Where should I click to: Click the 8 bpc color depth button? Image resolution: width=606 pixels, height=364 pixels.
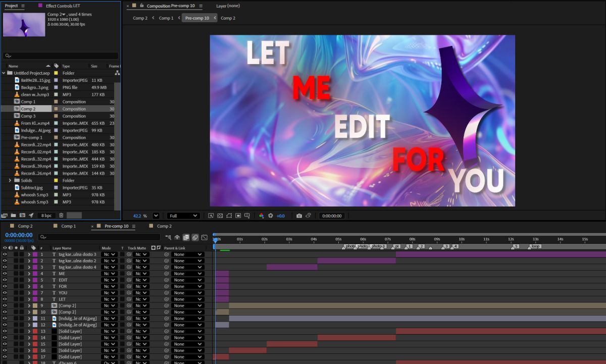[46, 216]
